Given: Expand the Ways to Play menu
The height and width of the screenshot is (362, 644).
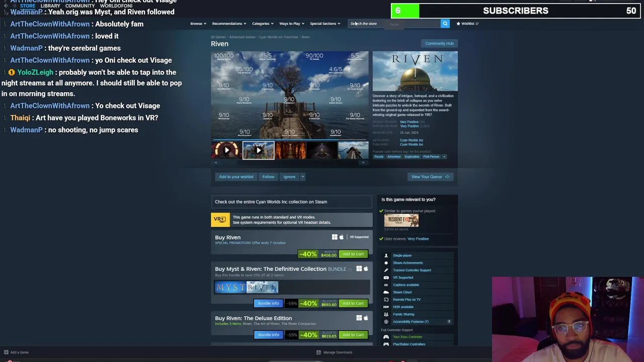Looking at the screenshot, I should 292,24.
